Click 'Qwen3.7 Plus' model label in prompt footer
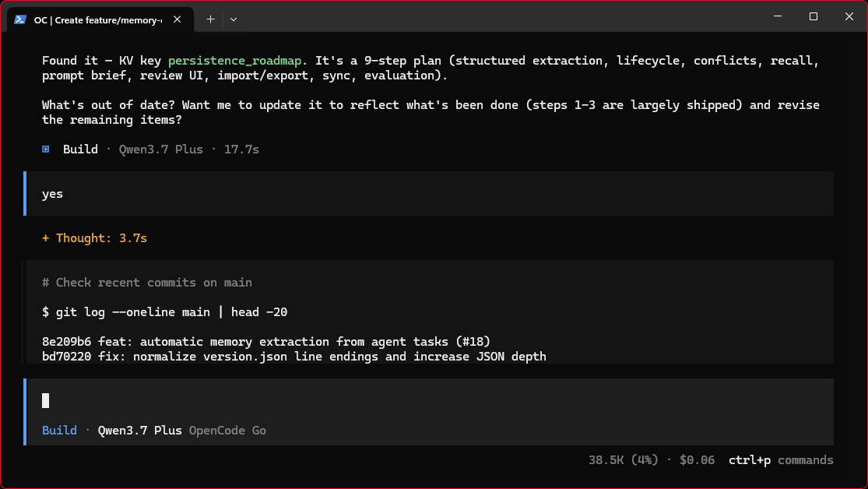This screenshot has height=489, width=868. 140,431
